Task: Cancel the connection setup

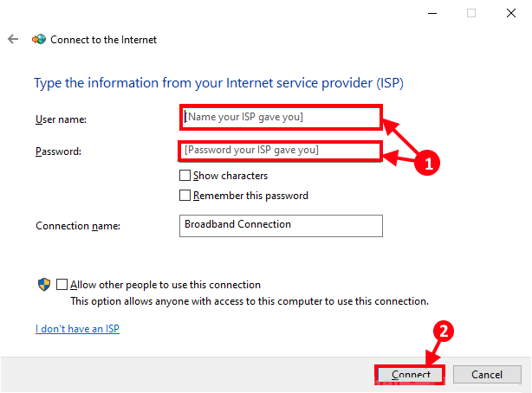Action: pos(487,375)
